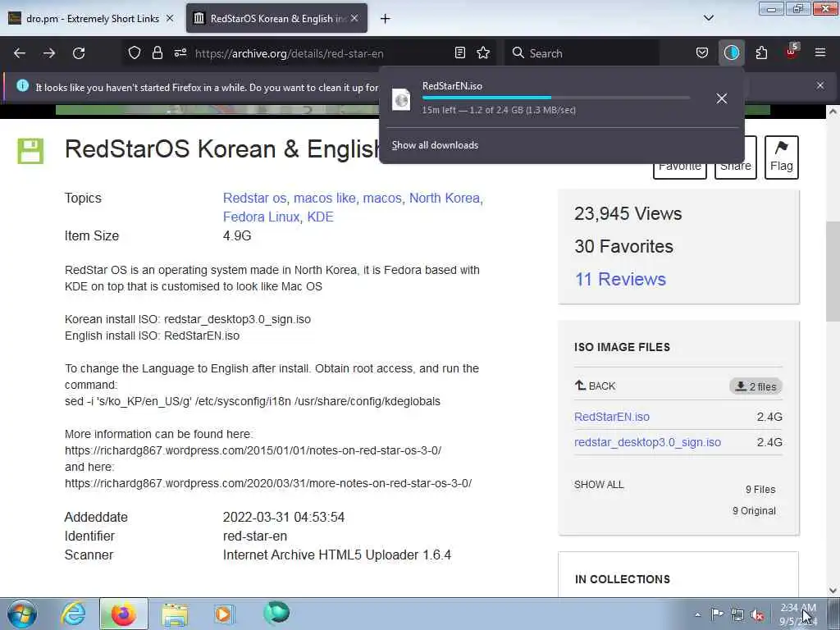This screenshot has width=840, height=630.
Task: Launch Internet Explorer from taskbar
Action: pos(73,614)
